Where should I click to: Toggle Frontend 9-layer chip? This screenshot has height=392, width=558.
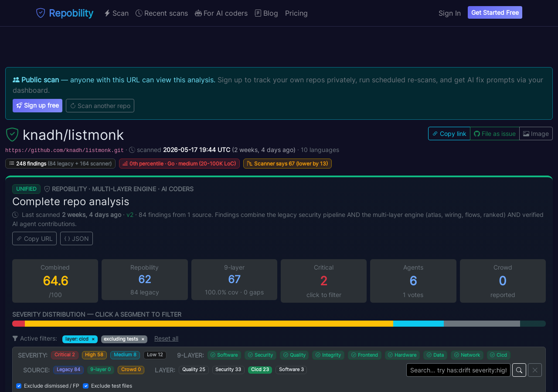pyautogui.click(x=364, y=355)
